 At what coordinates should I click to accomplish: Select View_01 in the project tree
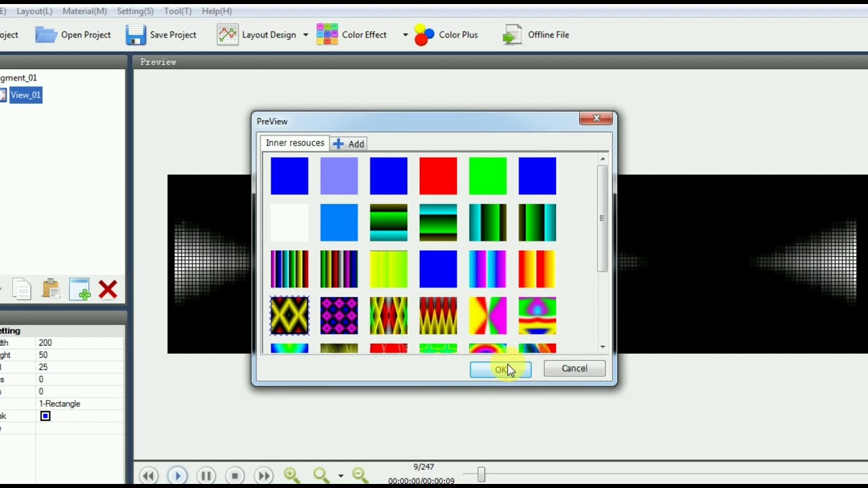26,95
